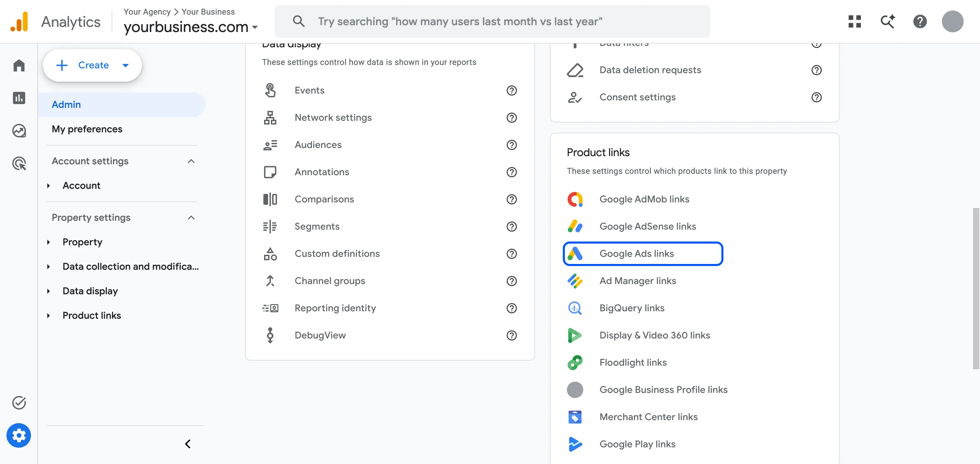Click help icon beside Audiences

click(511, 145)
